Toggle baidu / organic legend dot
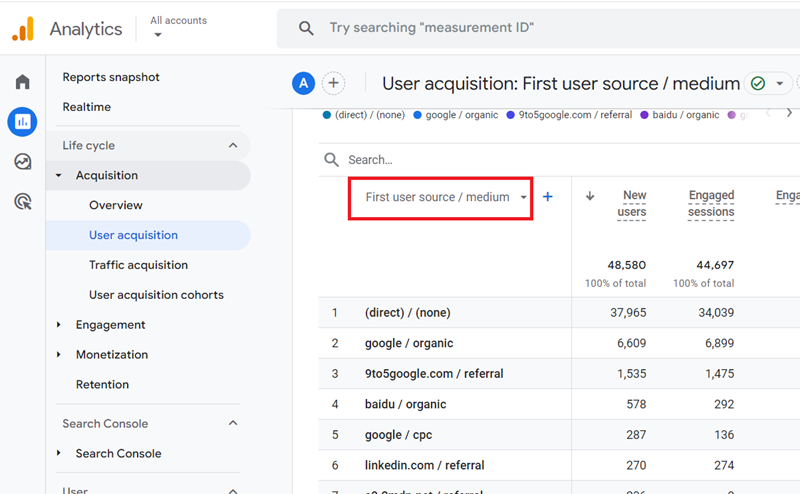800x494 pixels. click(x=644, y=115)
